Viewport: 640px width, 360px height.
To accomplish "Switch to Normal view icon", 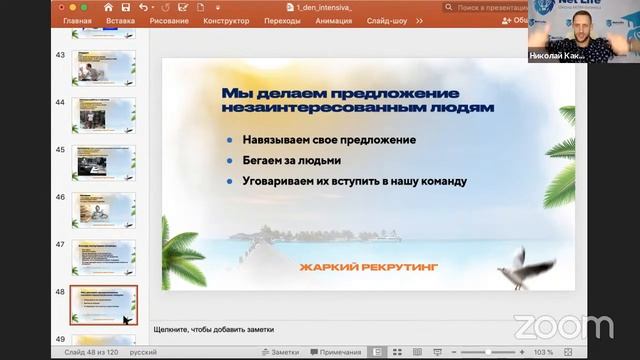I will (377, 352).
